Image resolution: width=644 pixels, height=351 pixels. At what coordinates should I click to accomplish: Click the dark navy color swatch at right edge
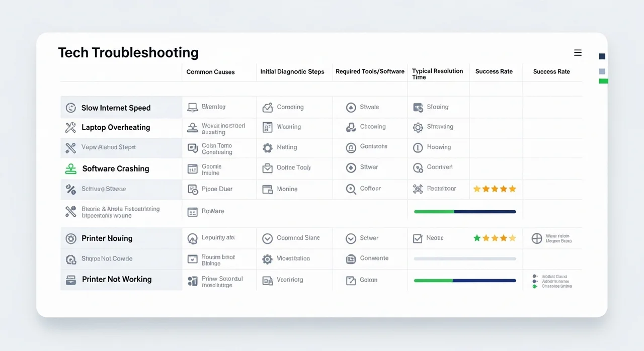pyautogui.click(x=602, y=56)
